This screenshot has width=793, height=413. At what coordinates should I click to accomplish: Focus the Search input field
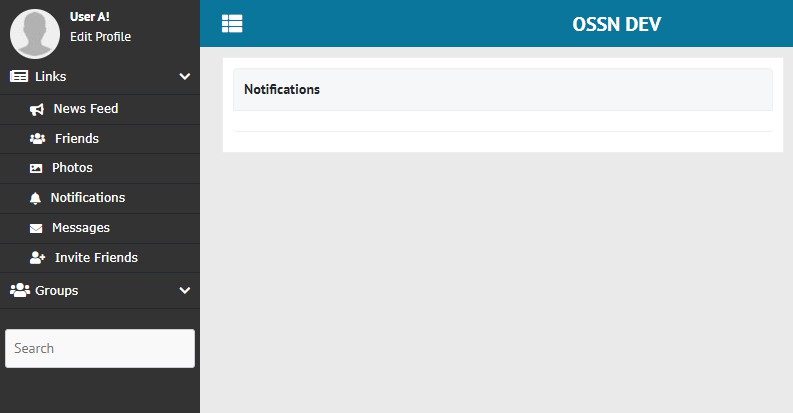point(100,348)
